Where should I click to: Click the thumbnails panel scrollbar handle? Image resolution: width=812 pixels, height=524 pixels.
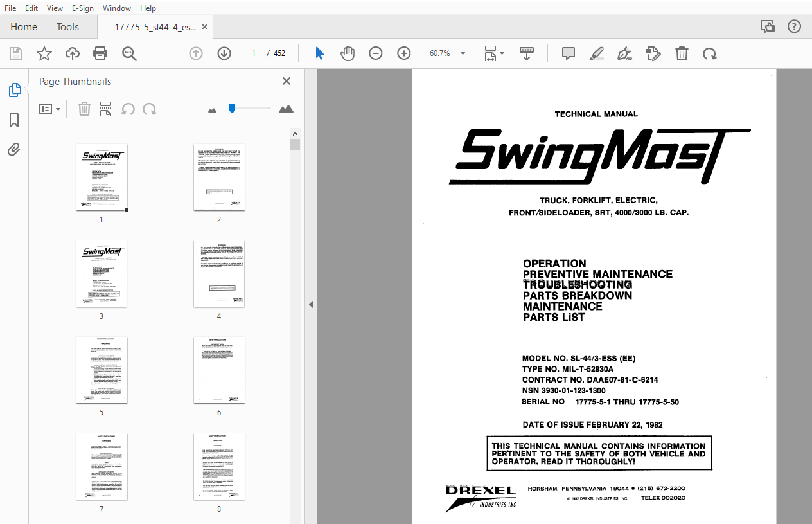tap(296, 144)
